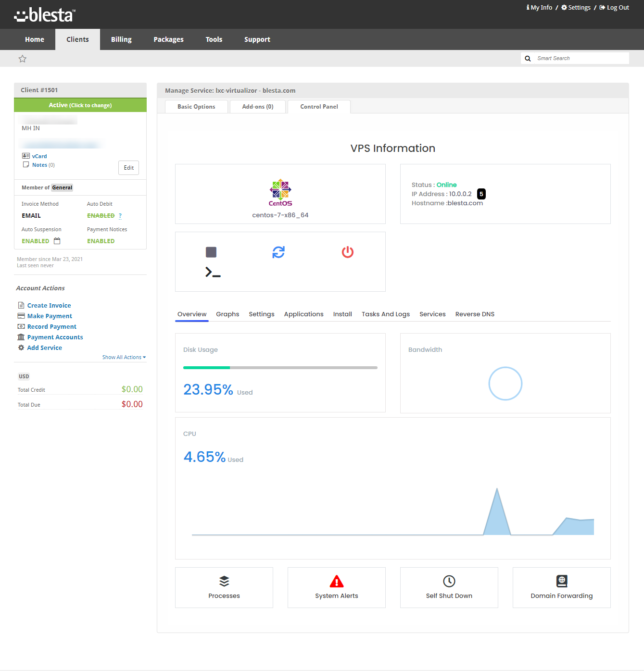Click the blue restart VPS icon
The height and width of the screenshot is (671, 644).
click(279, 252)
